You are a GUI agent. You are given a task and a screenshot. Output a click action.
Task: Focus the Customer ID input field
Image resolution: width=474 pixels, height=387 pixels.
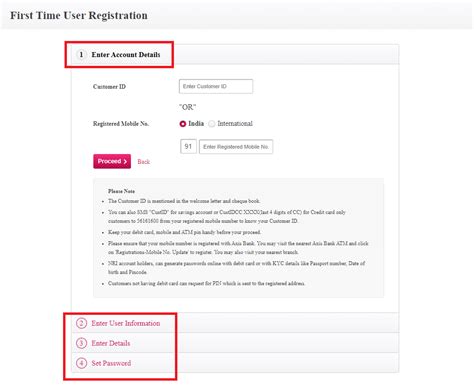pyautogui.click(x=216, y=86)
